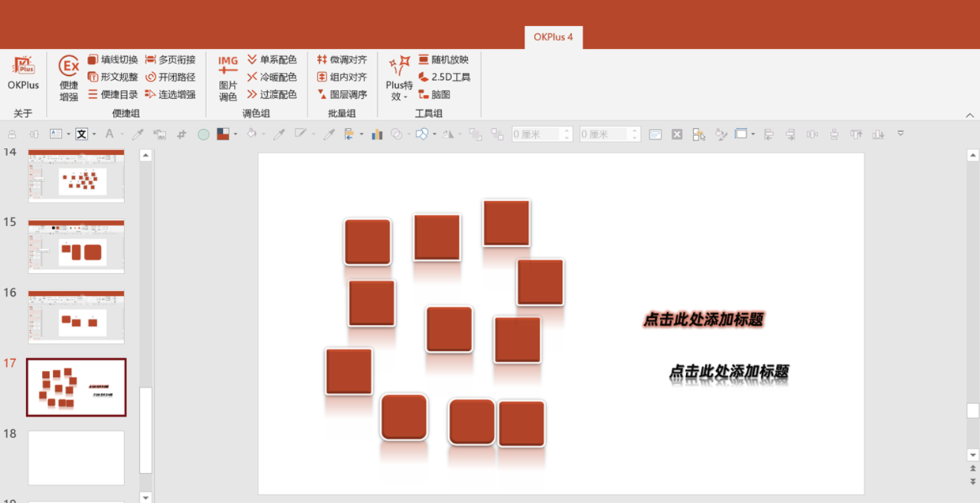Click the black shadowed 点击此处添加标题 title
This screenshot has width=980, height=503.
point(729,372)
